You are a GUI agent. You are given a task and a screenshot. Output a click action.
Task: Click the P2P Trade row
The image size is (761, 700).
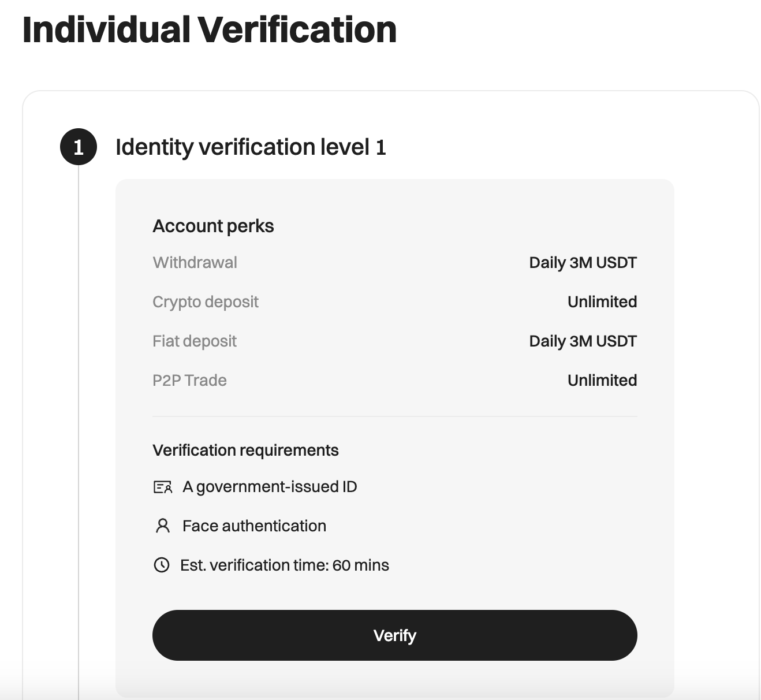tap(189, 380)
